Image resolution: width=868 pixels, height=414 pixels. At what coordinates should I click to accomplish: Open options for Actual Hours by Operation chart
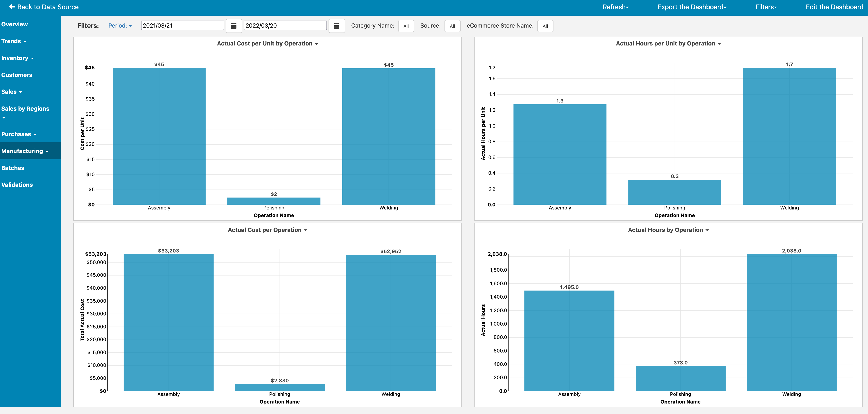[x=707, y=230]
